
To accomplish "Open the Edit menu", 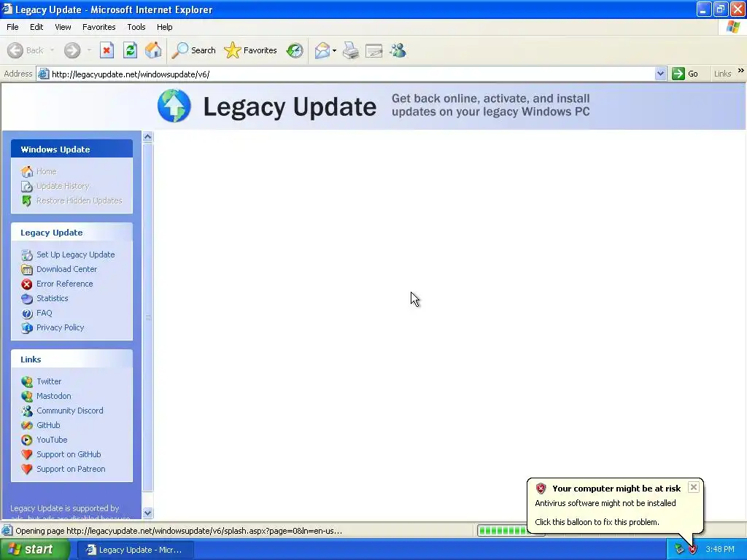I will pyautogui.click(x=36, y=27).
